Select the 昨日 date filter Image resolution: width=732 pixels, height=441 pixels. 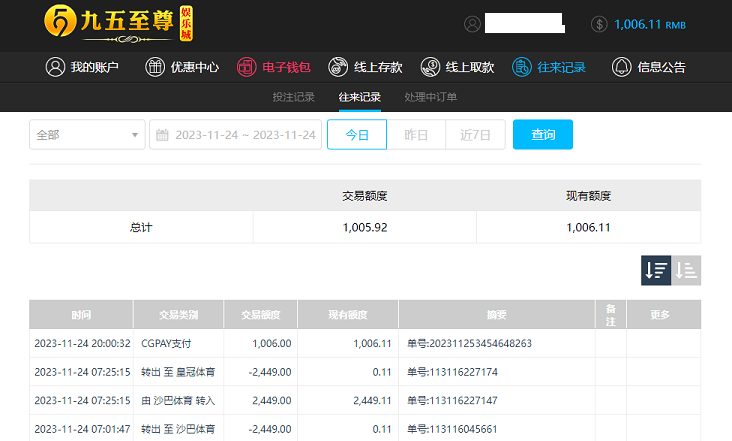(x=416, y=135)
